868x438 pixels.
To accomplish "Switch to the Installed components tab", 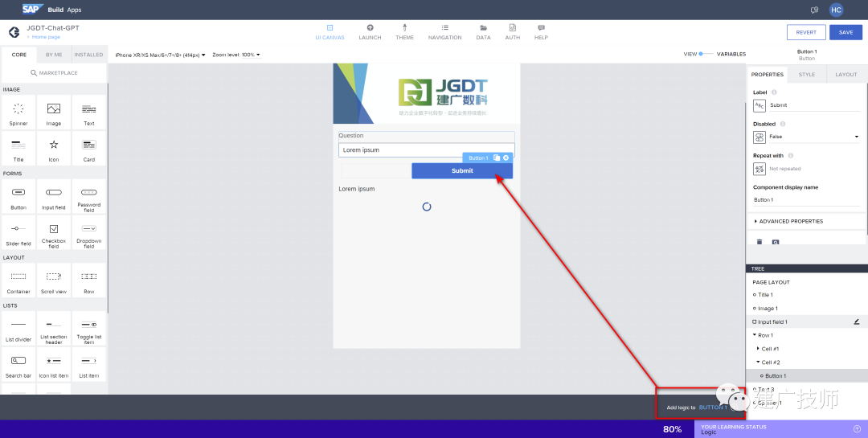I will pos(88,55).
